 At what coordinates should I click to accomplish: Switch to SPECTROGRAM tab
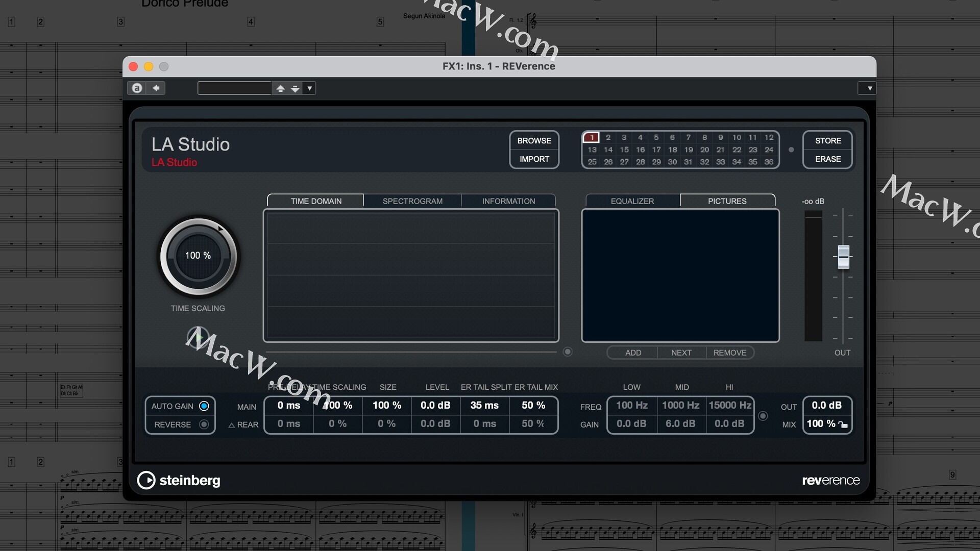(412, 201)
